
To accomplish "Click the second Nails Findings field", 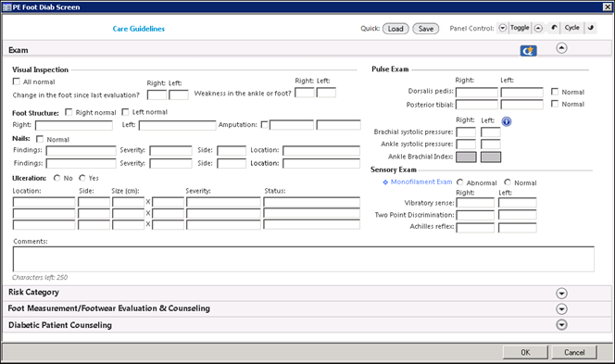I will tap(81, 163).
